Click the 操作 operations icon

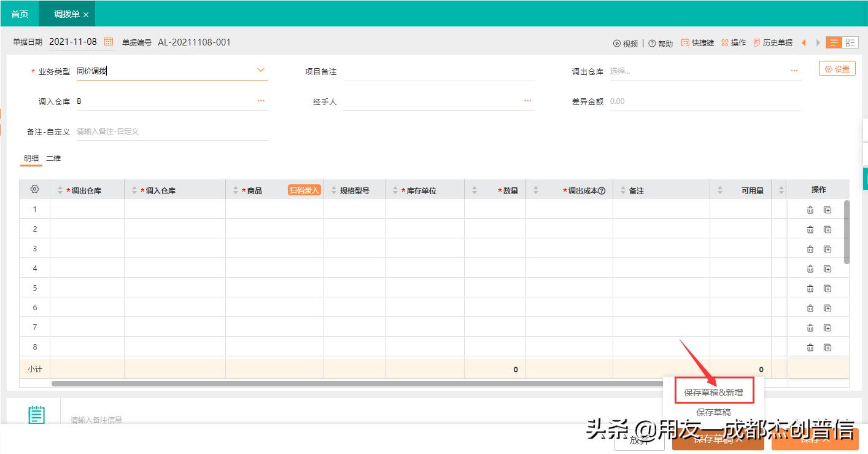click(x=734, y=42)
